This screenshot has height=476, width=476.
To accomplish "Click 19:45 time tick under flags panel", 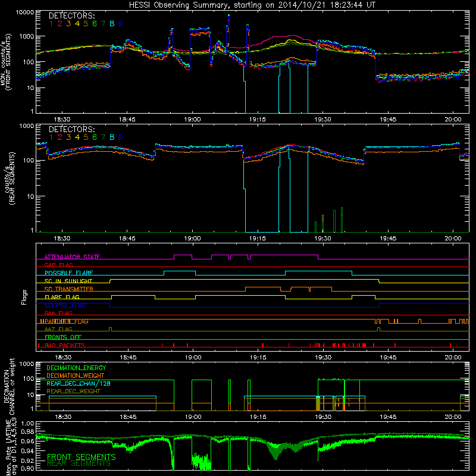I will pos(388,358).
